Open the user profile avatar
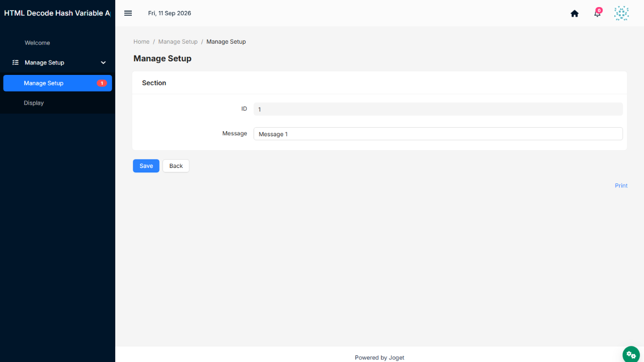 tap(621, 14)
